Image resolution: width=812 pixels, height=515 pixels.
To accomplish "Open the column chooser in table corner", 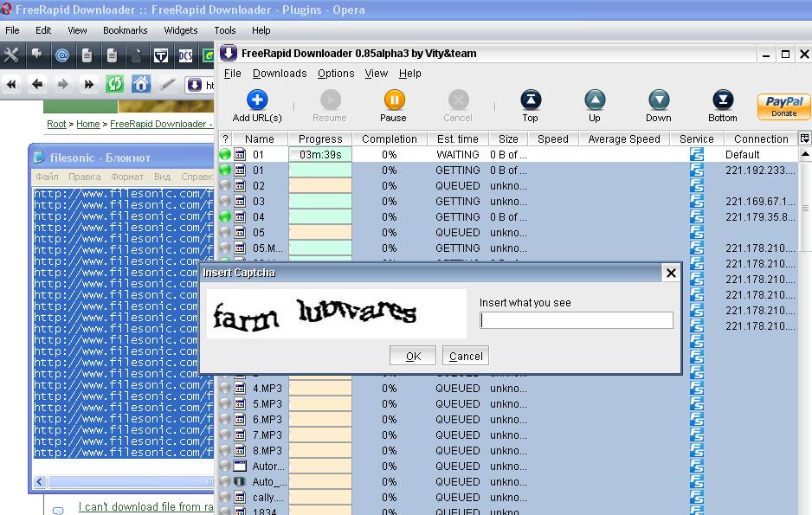I will click(804, 138).
